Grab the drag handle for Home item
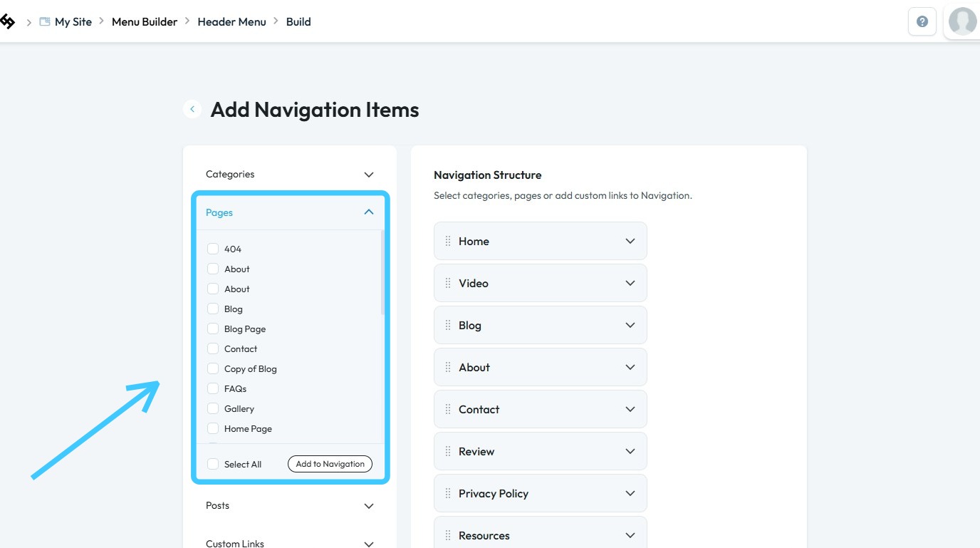 click(448, 241)
